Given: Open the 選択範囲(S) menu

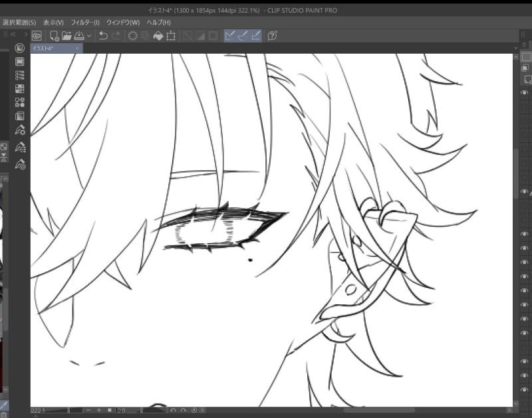Looking at the screenshot, I should pyautogui.click(x=19, y=23).
